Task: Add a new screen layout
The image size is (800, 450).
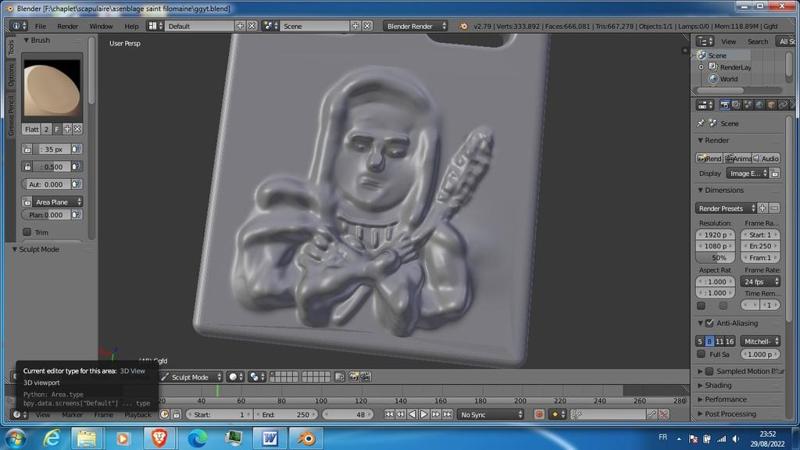Action: (240, 26)
